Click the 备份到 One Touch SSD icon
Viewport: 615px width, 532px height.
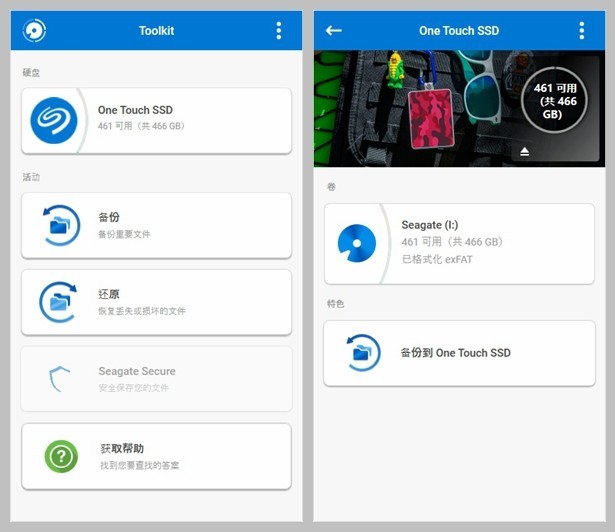[x=364, y=353]
